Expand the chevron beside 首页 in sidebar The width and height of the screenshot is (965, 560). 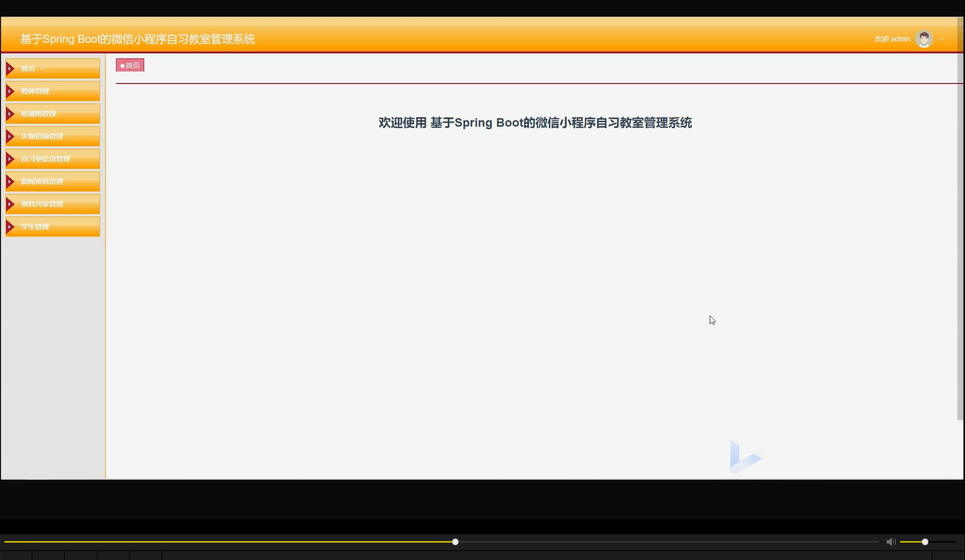point(43,69)
